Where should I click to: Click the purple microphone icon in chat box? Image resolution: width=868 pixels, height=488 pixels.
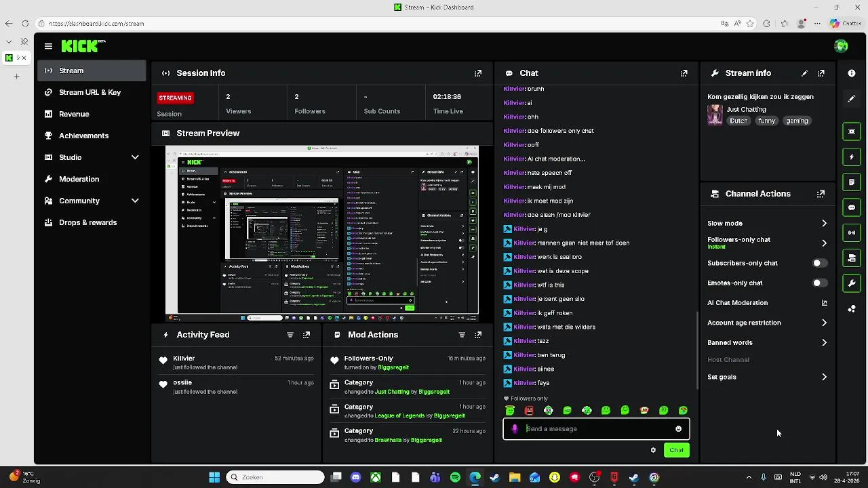pyautogui.click(x=515, y=429)
